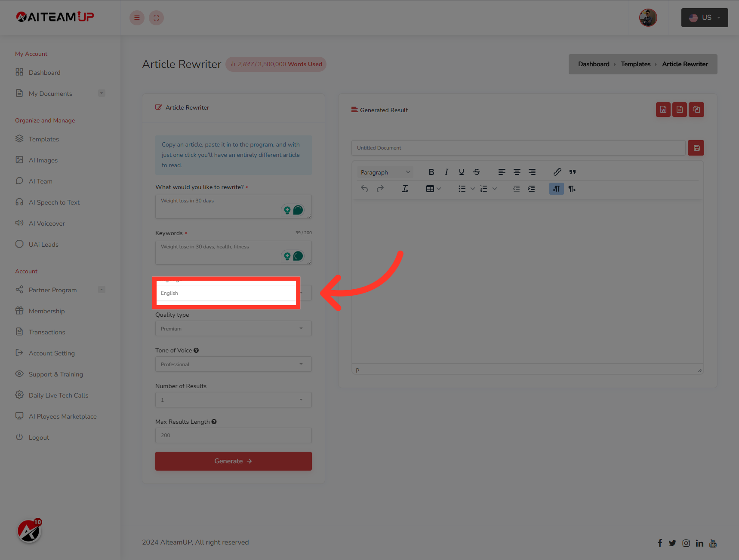The width and height of the screenshot is (739, 560).
Task: Apply italic formatting
Action: coord(446,172)
